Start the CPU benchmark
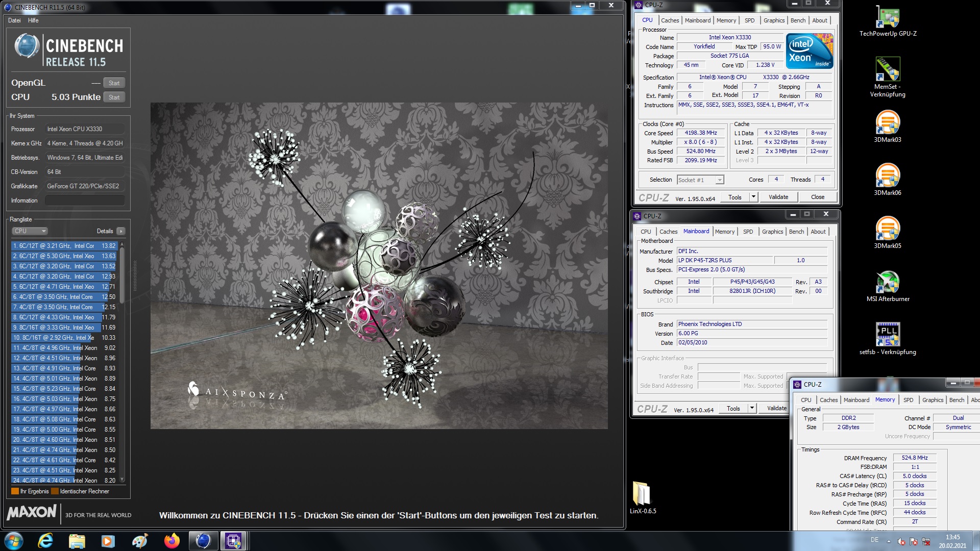 coord(114,97)
